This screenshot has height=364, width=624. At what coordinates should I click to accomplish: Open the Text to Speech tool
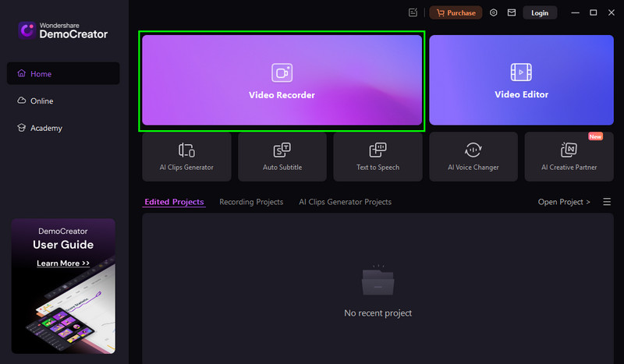coord(378,157)
